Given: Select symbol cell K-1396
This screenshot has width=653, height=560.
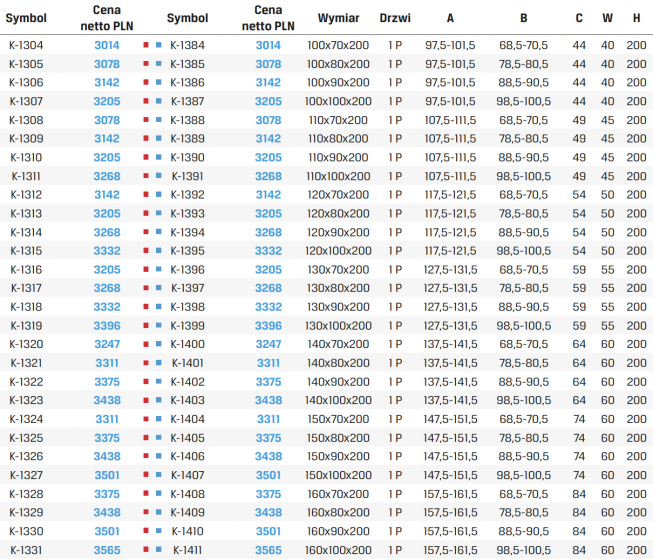Looking at the screenshot, I should coord(187,269).
